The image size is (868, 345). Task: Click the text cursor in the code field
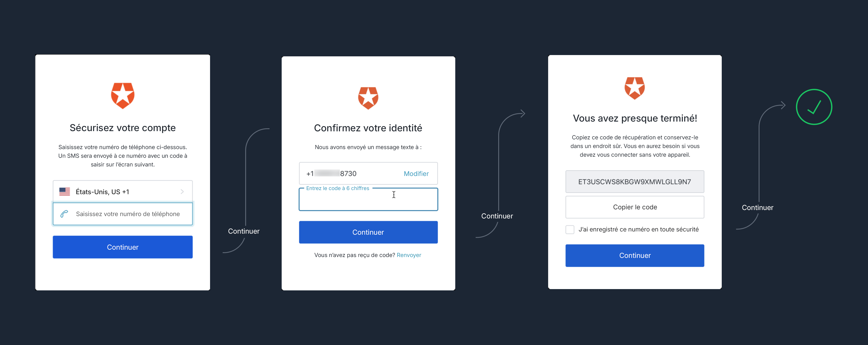394,195
